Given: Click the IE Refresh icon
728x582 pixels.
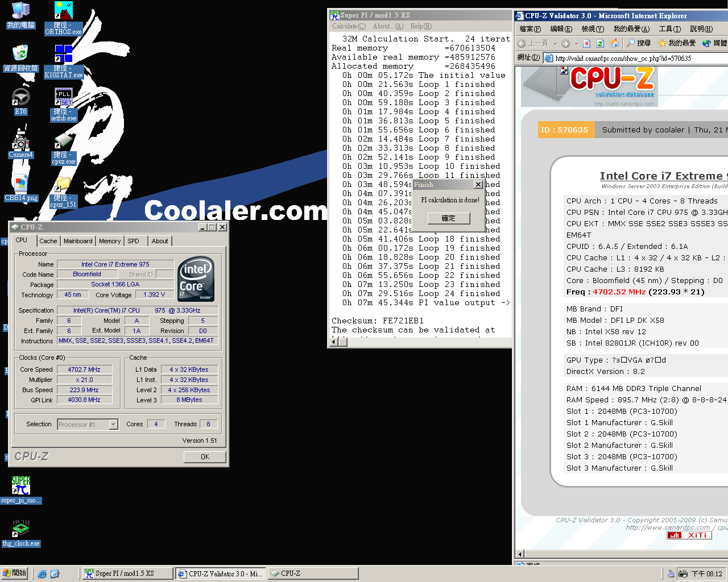Looking at the screenshot, I should pyautogui.click(x=601, y=43).
